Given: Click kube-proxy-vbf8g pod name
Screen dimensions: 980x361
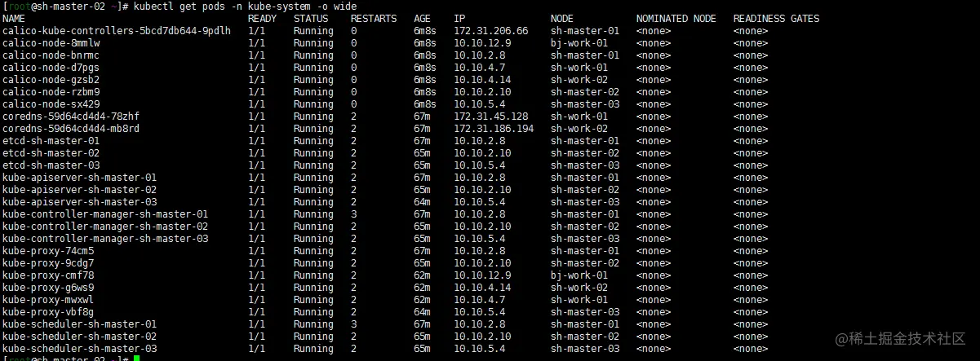Looking at the screenshot, I should pyautogui.click(x=48, y=312).
